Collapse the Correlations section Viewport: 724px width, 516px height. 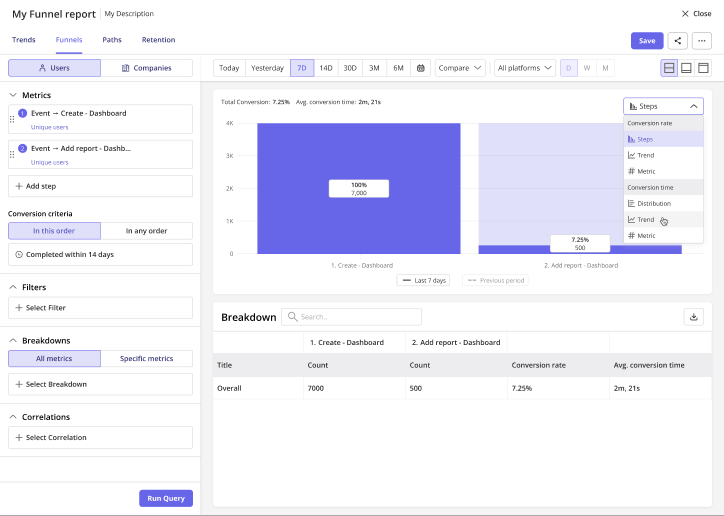point(13,417)
